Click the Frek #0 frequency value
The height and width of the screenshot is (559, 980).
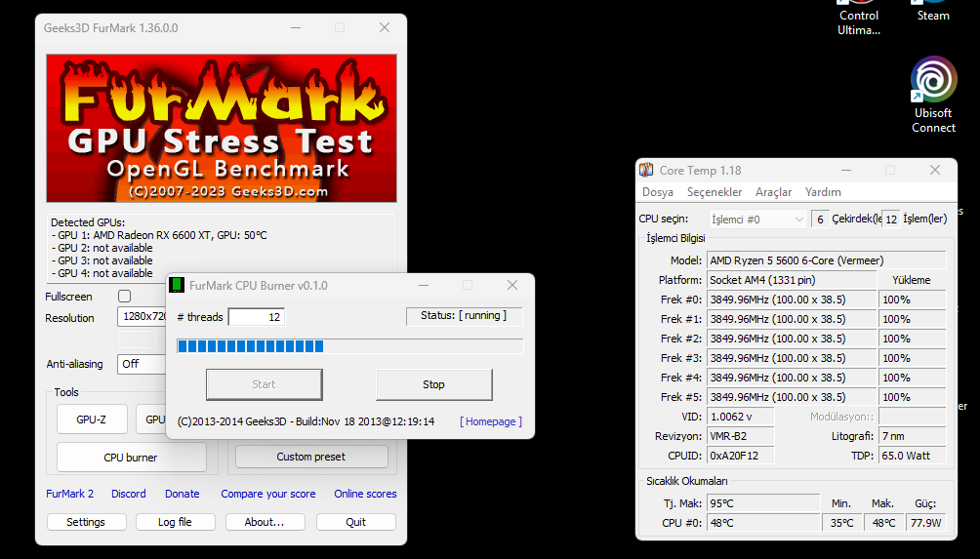(792, 299)
